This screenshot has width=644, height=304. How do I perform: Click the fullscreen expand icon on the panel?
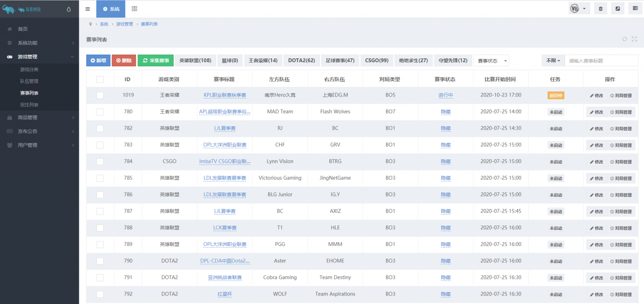pos(634,39)
